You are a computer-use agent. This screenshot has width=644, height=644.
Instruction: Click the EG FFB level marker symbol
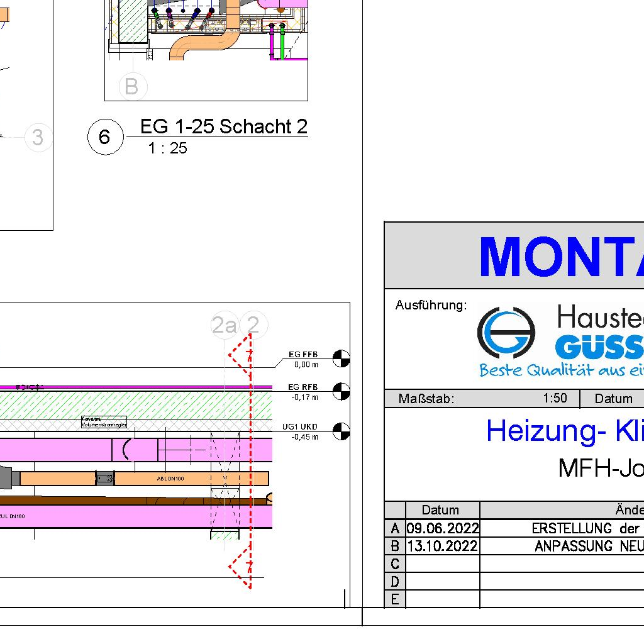click(341, 358)
